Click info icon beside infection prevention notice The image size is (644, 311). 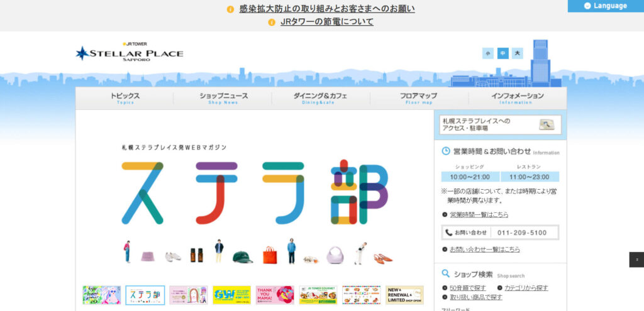click(x=230, y=9)
